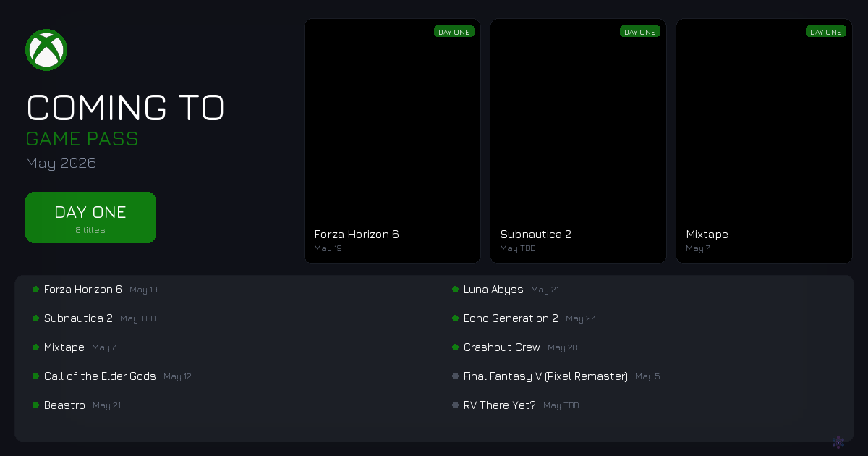
Task: Click the loading spinner icon bottom right
Action: pyautogui.click(x=839, y=442)
